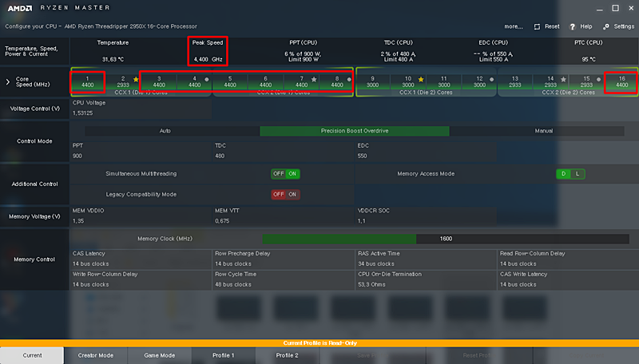The image size is (639, 364).
Task: Open Help via the question mark icon
Action: (x=572, y=26)
